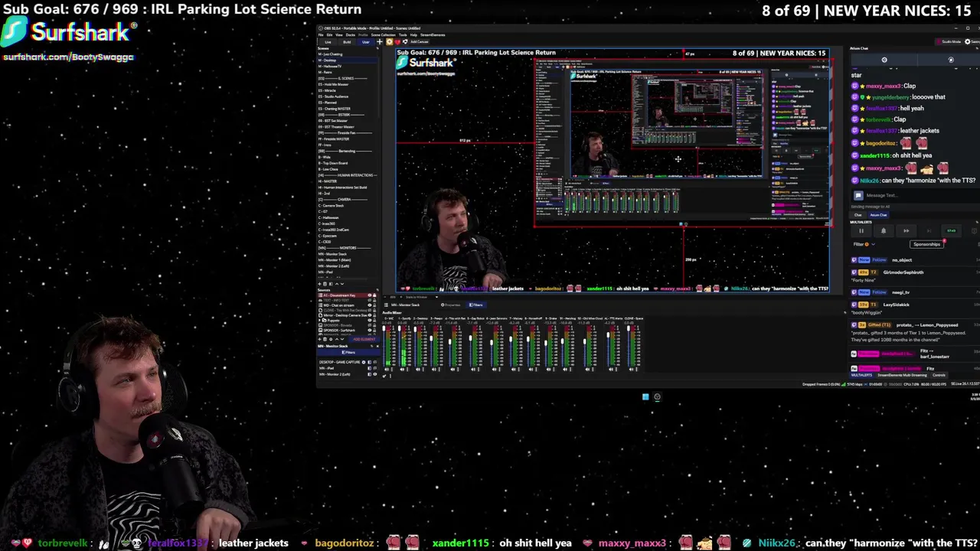Viewport: 980px width, 551px height.
Task: Switch to the Chat tab in chat dock
Action: coord(858,215)
